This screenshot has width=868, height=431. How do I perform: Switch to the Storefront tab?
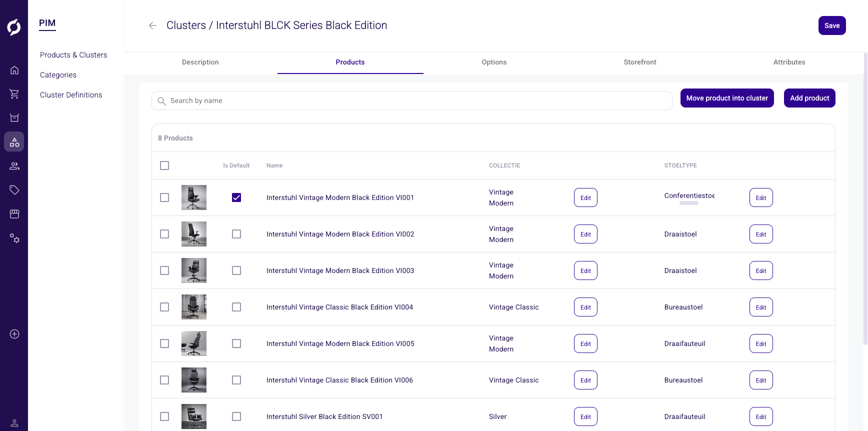point(640,62)
